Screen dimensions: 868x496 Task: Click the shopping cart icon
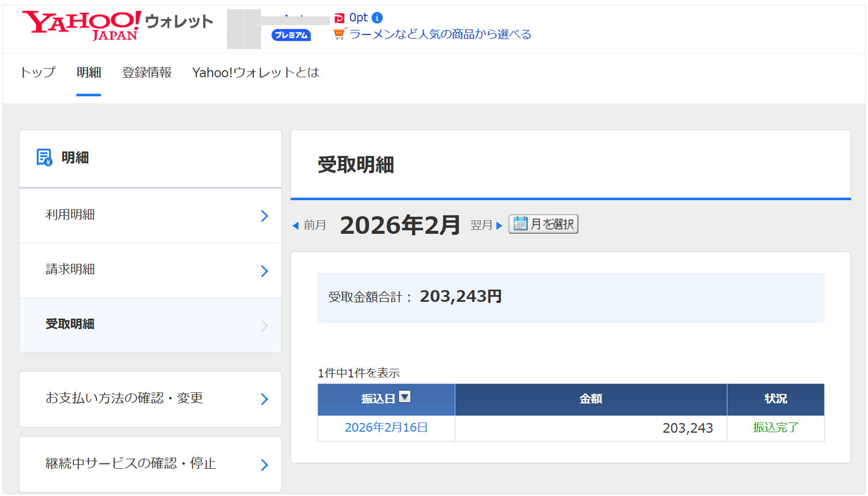(339, 34)
